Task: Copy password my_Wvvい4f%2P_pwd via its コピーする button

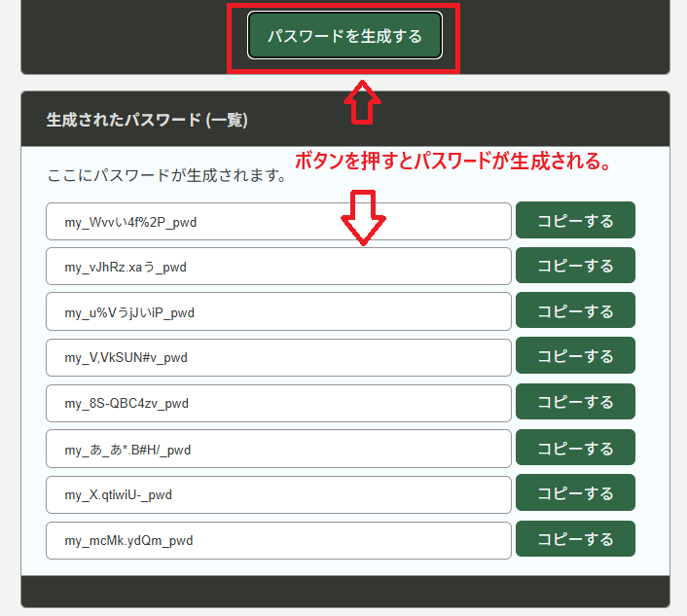Action: [x=575, y=220]
